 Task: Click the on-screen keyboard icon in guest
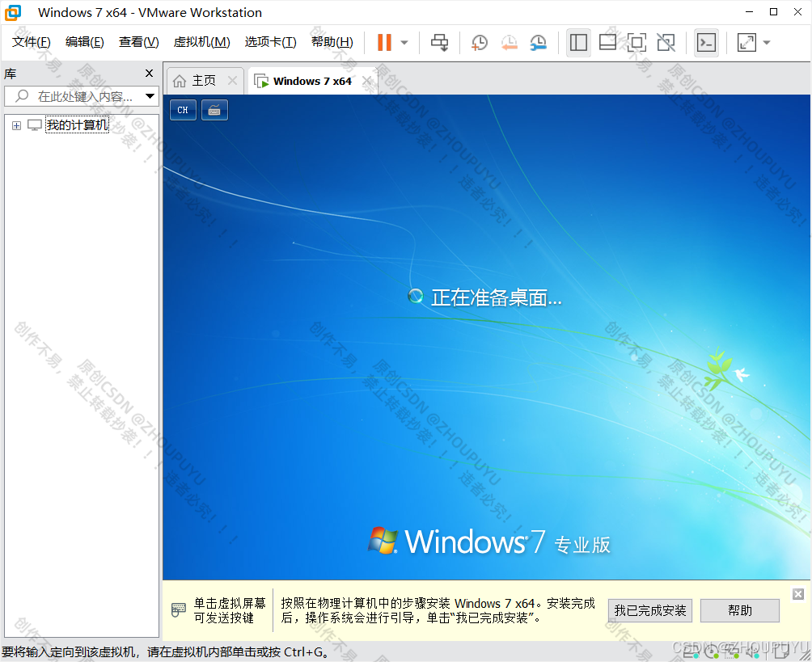pyautogui.click(x=214, y=110)
